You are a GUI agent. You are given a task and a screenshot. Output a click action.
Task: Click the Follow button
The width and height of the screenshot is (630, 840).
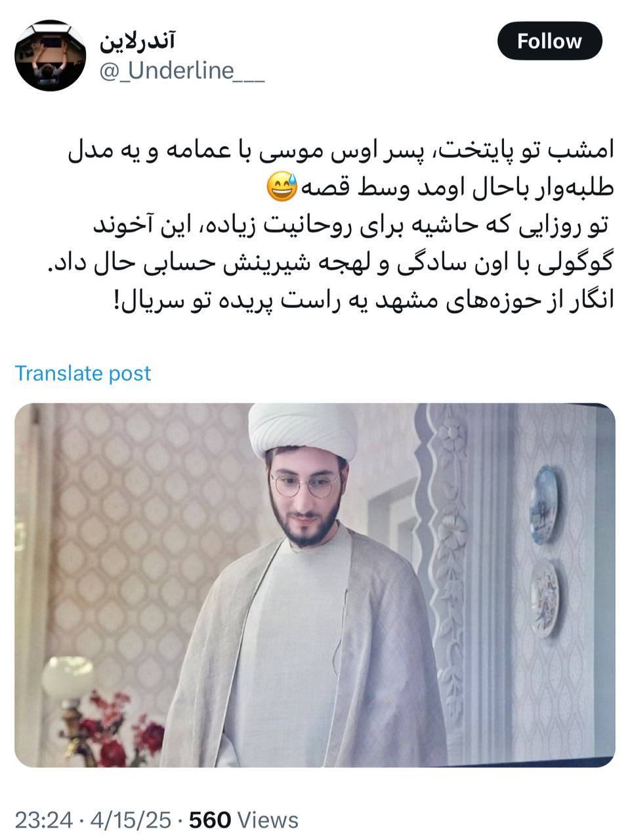[549, 41]
